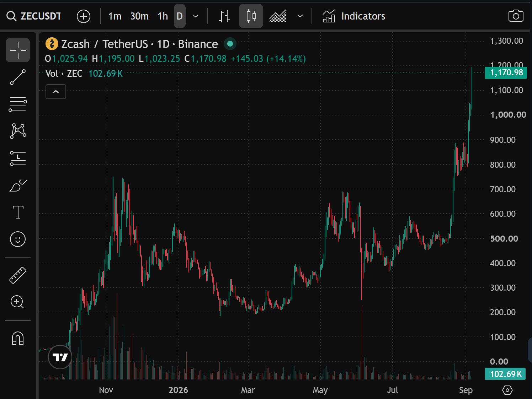Expand the timeframe interval dropdown
This screenshot has width=532, height=399.
(195, 16)
